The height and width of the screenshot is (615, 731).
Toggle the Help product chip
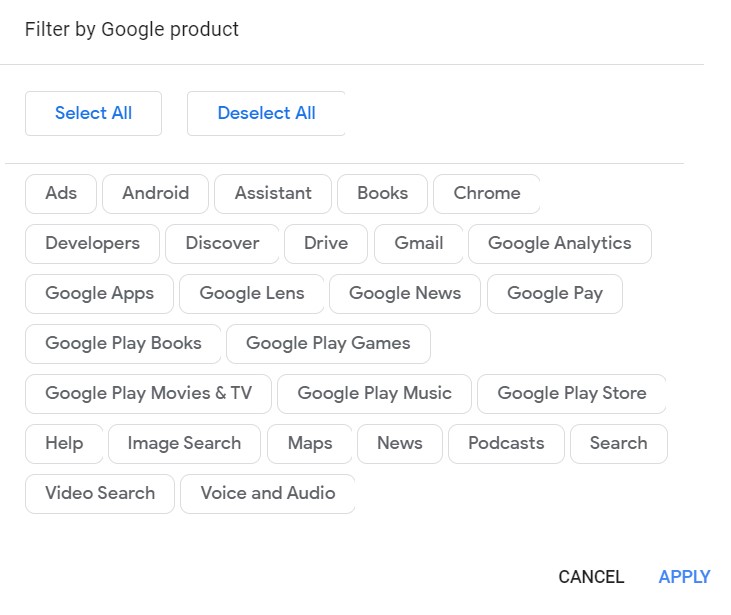[64, 443]
